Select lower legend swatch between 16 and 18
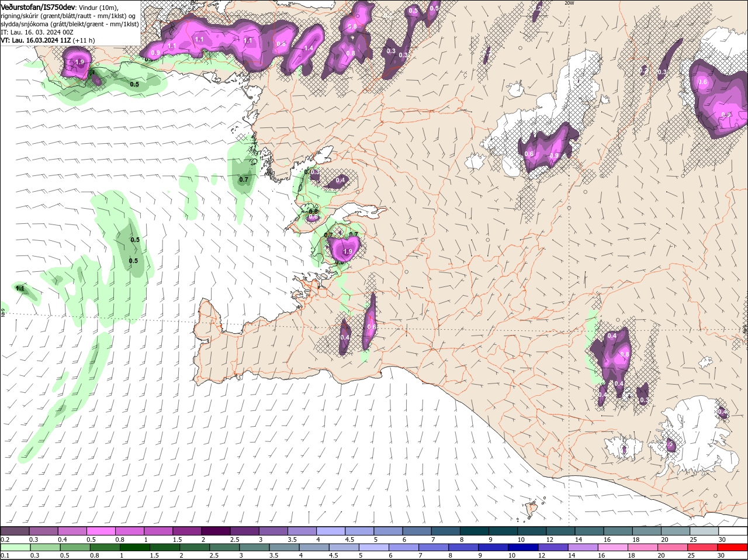748x560 pixels. (x=614, y=547)
